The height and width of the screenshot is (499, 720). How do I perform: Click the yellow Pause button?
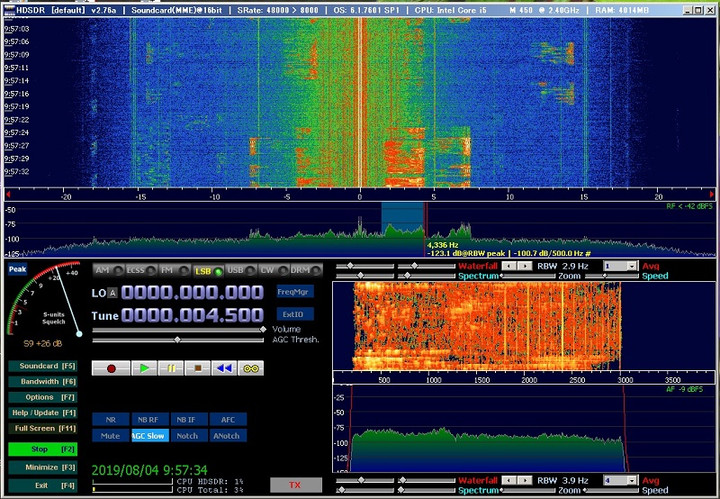pyautogui.click(x=171, y=368)
